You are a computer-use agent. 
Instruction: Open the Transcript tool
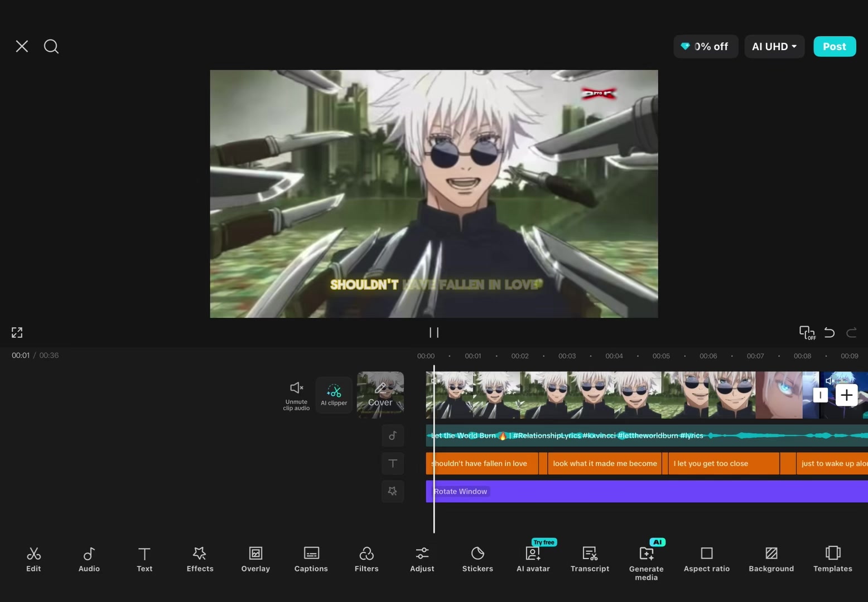590,559
